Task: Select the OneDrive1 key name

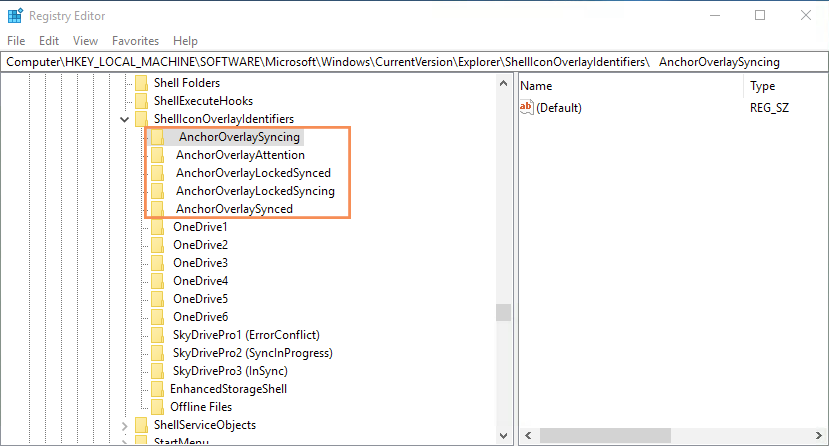Action: tap(200, 227)
